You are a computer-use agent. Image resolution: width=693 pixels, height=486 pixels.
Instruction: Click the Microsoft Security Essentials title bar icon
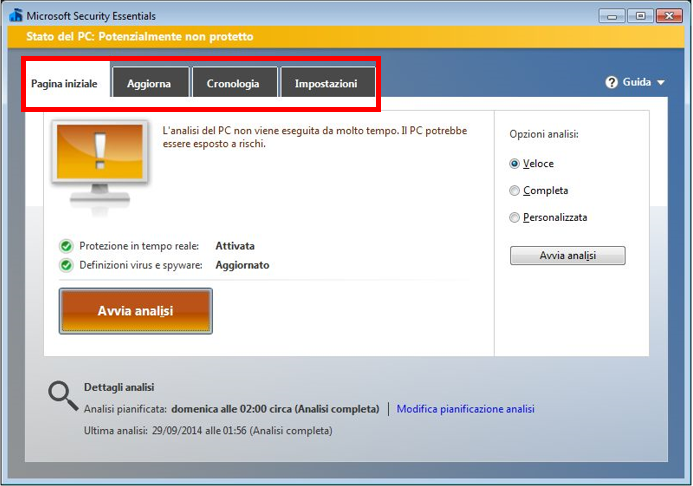point(16,15)
